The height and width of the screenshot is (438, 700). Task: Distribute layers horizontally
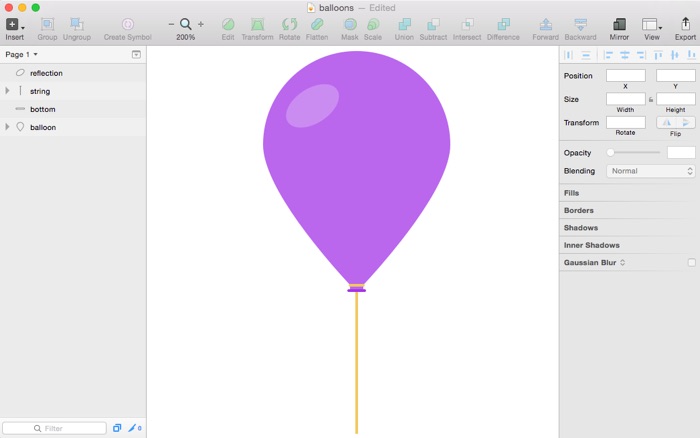568,55
